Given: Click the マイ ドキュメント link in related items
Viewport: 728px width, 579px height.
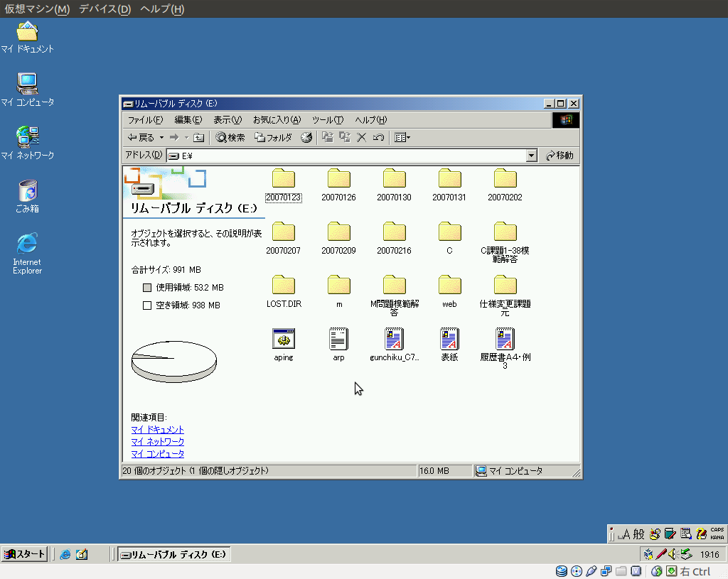Looking at the screenshot, I should 157,430.
